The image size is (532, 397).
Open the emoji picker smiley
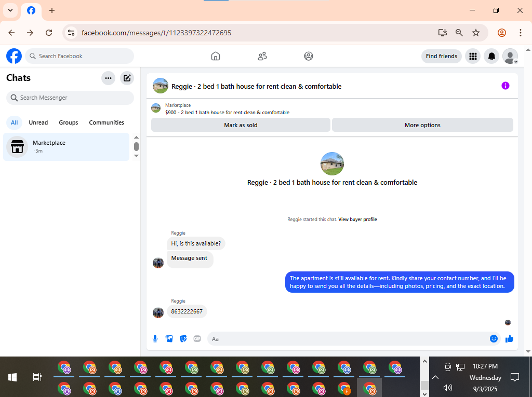494,339
